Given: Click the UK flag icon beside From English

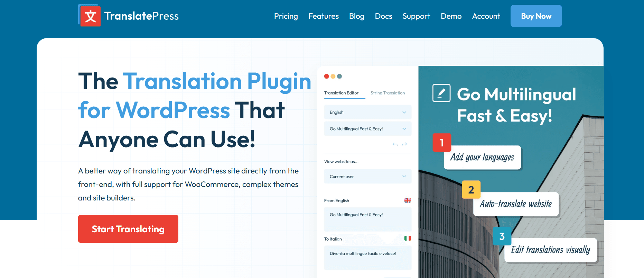Looking at the screenshot, I should [x=408, y=200].
